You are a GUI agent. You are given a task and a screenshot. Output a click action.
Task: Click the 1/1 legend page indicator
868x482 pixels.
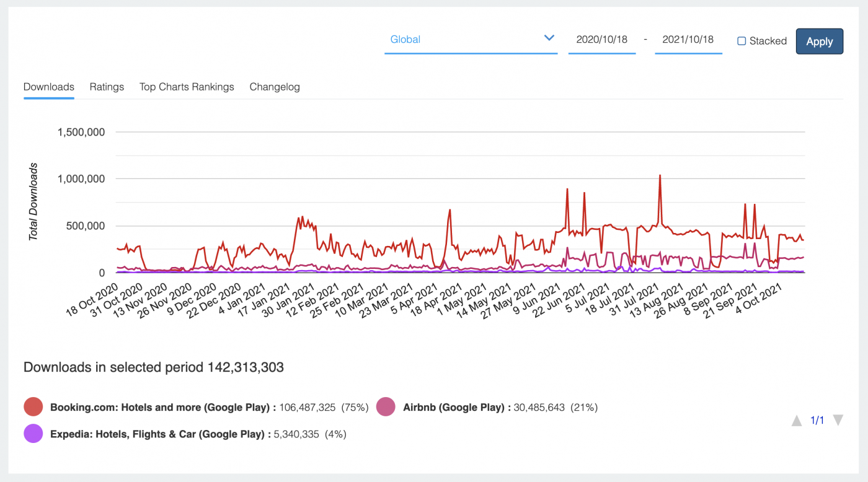click(817, 421)
